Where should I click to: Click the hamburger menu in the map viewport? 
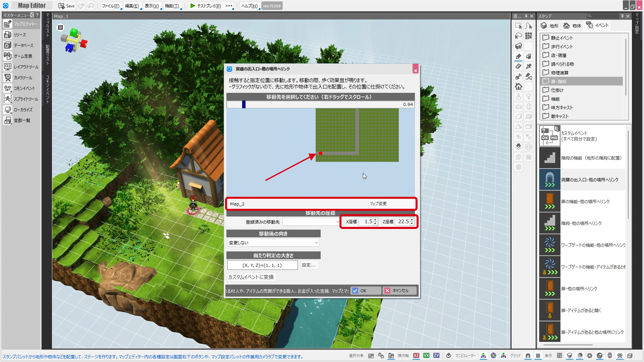click(60, 27)
